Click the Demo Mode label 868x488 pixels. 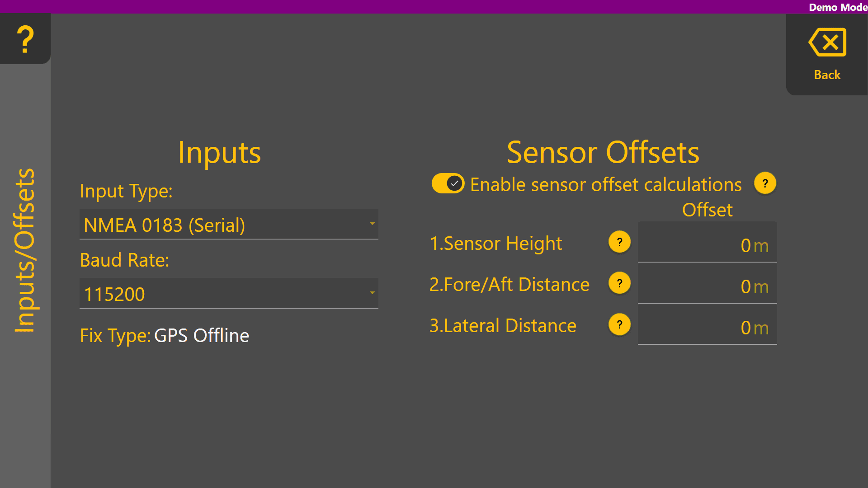(x=838, y=7)
